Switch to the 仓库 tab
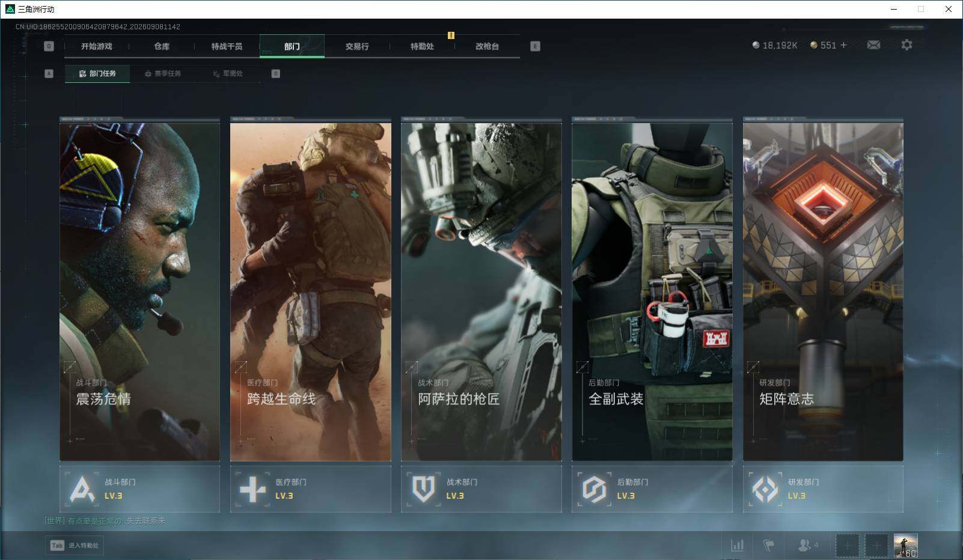This screenshot has width=963, height=560. pyautogui.click(x=162, y=46)
